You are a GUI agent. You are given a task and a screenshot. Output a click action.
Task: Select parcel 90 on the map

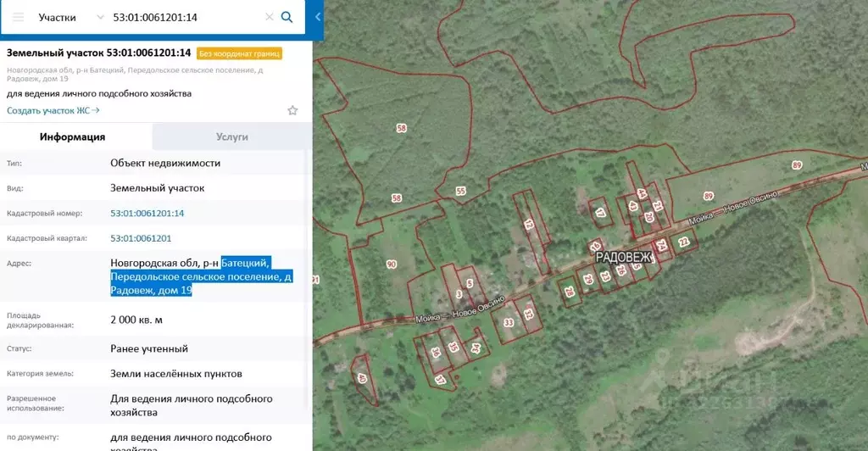(x=391, y=264)
